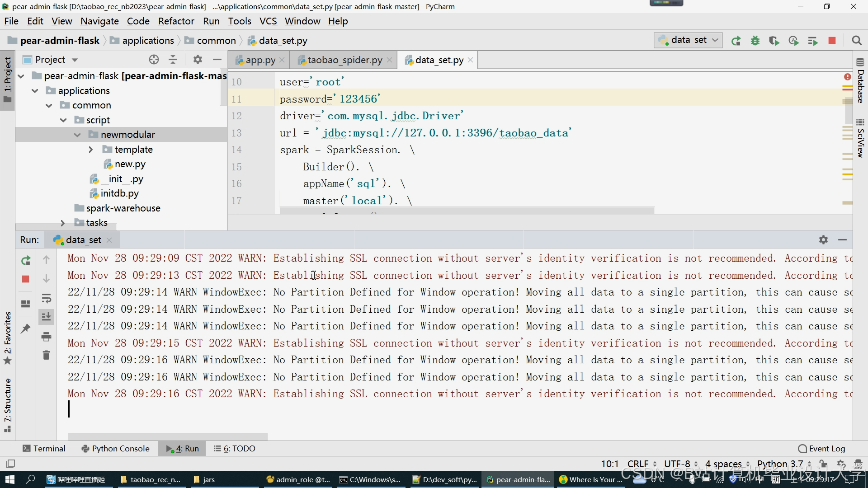
Task: Open Run panel settings gear
Action: (x=823, y=240)
